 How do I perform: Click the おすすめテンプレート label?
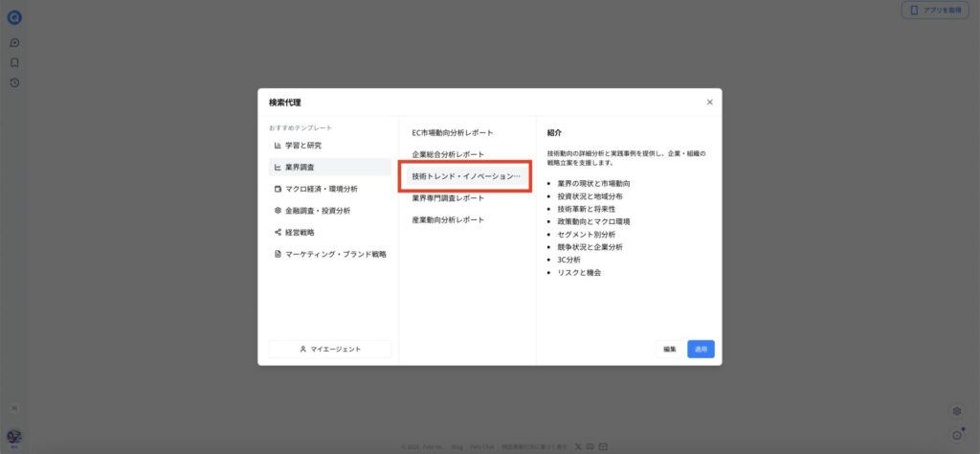coord(301,127)
